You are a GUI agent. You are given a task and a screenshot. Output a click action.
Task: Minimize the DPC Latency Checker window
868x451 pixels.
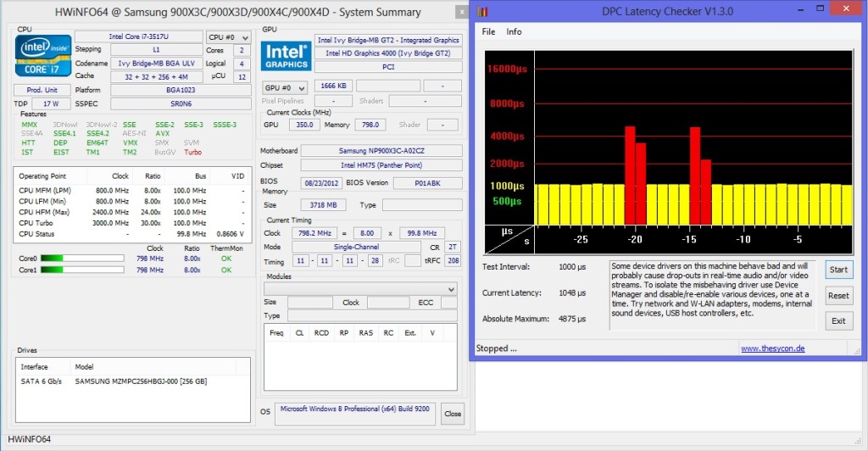coord(800,8)
